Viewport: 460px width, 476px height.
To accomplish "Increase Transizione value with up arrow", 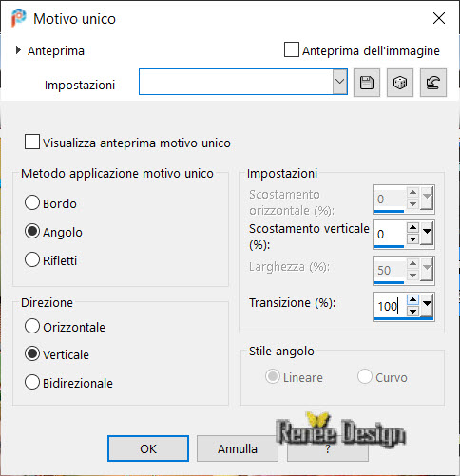I will click(412, 299).
